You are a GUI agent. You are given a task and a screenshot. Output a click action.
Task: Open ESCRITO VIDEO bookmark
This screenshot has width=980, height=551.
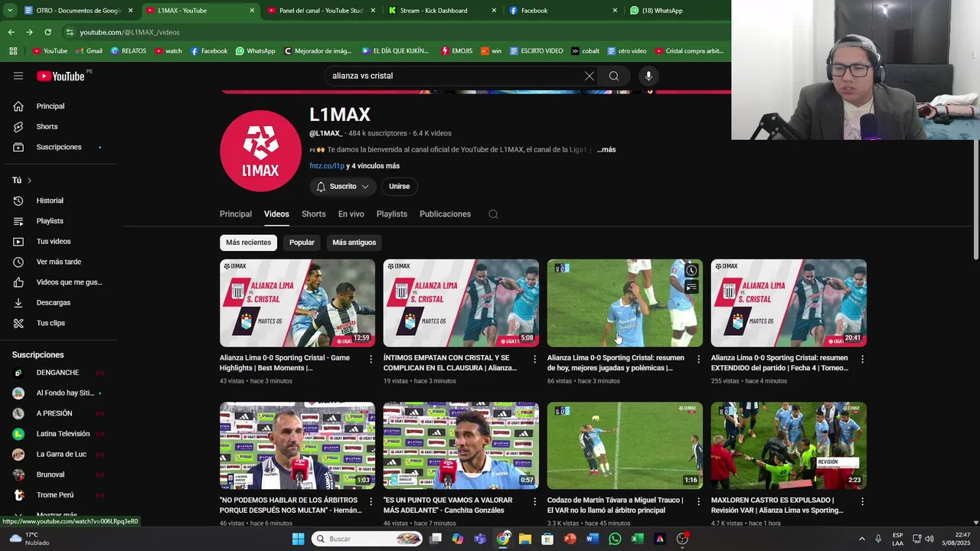(535, 51)
